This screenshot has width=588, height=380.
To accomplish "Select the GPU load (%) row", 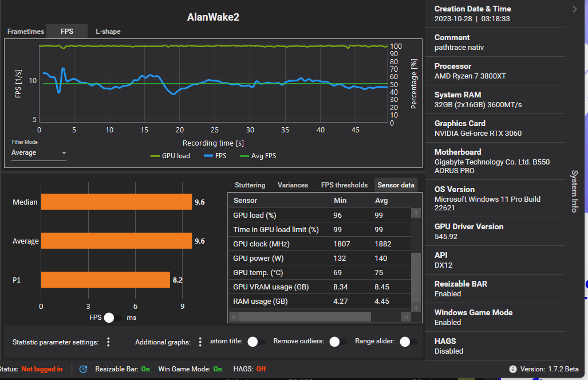I will coord(320,215).
